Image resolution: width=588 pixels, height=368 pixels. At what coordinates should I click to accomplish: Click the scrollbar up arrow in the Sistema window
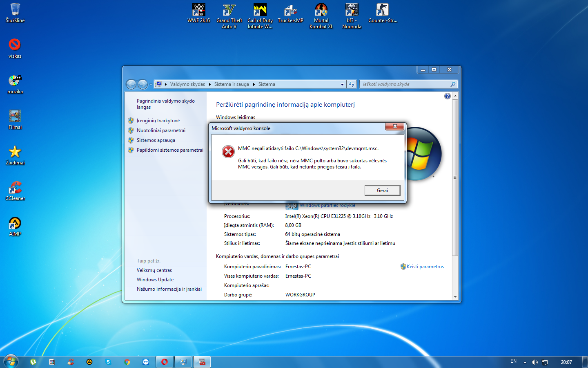click(x=455, y=96)
